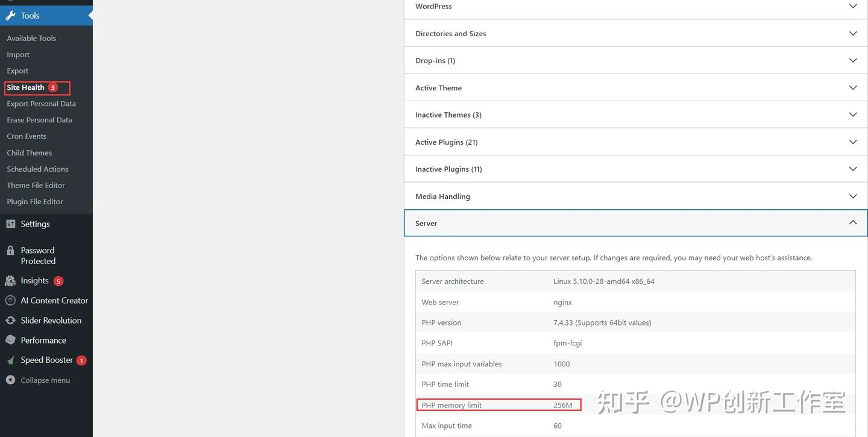Click the PHP max input variables value 1000
This screenshot has height=437, width=868.
tap(562, 364)
